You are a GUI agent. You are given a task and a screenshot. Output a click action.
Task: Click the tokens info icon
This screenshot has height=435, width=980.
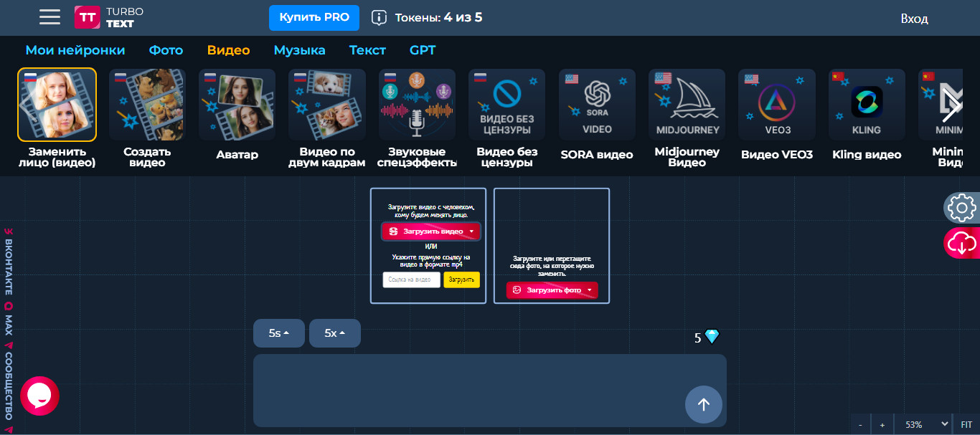(379, 17)
